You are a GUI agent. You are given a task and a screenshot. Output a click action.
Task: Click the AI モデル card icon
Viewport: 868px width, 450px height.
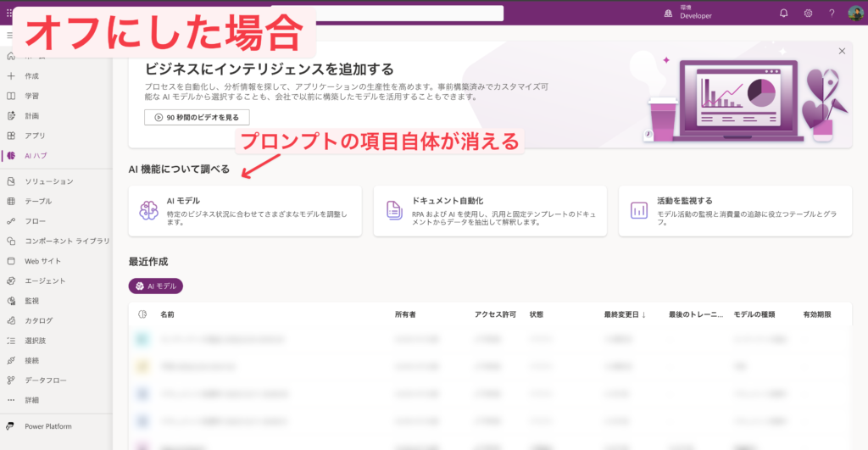point(149,210)
